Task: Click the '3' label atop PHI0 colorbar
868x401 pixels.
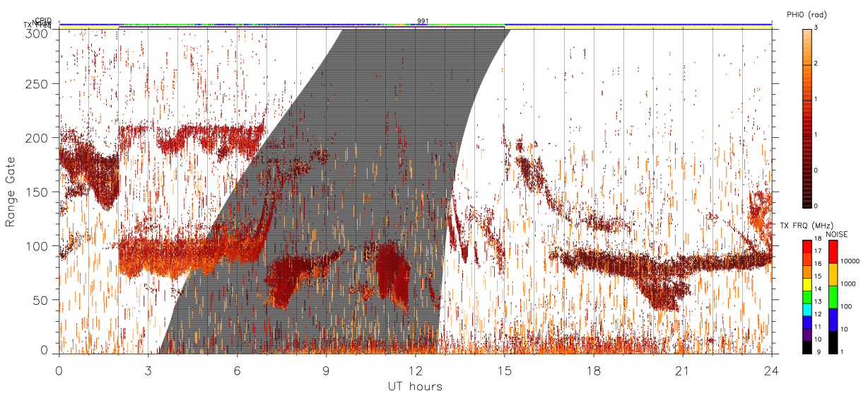Action: tap(816, 28)
